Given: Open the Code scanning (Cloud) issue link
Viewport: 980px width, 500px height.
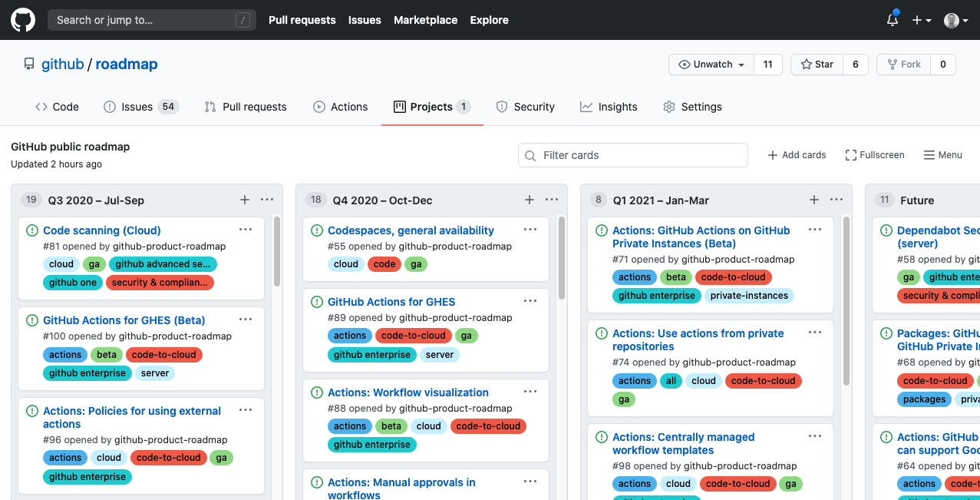Looking at the screenshot, I should pyautogui.click(x=101, y=230).
